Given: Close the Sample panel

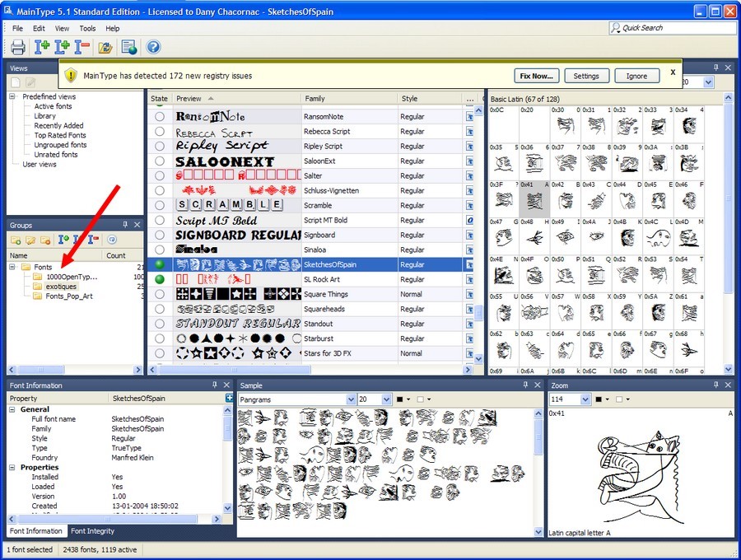Looking at the screenshot, I should click(x=538, y=385).
